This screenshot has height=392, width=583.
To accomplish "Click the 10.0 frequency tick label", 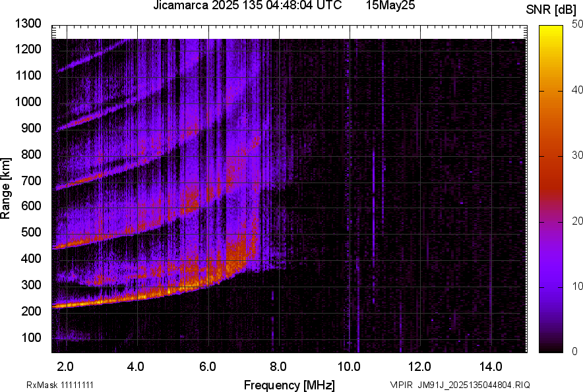I will point(348,366).
